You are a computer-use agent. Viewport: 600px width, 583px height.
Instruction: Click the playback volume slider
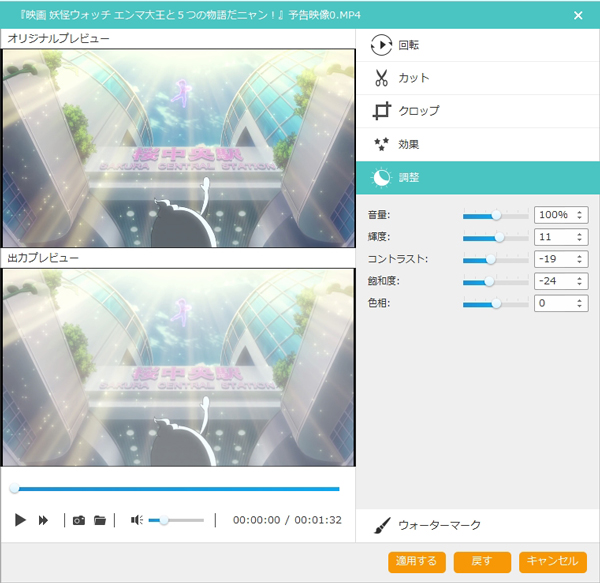pyautogui.click(x=176, y=520)
